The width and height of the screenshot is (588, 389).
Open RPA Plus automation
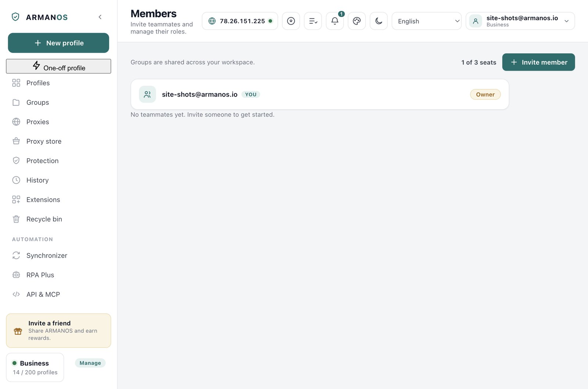tap(58, 275)
